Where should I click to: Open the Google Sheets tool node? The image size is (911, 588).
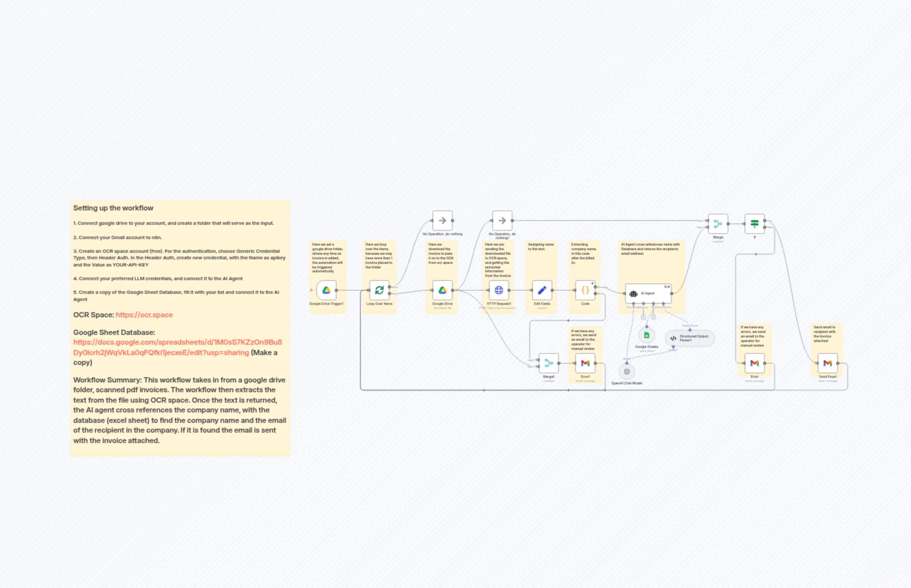point(647,335)
